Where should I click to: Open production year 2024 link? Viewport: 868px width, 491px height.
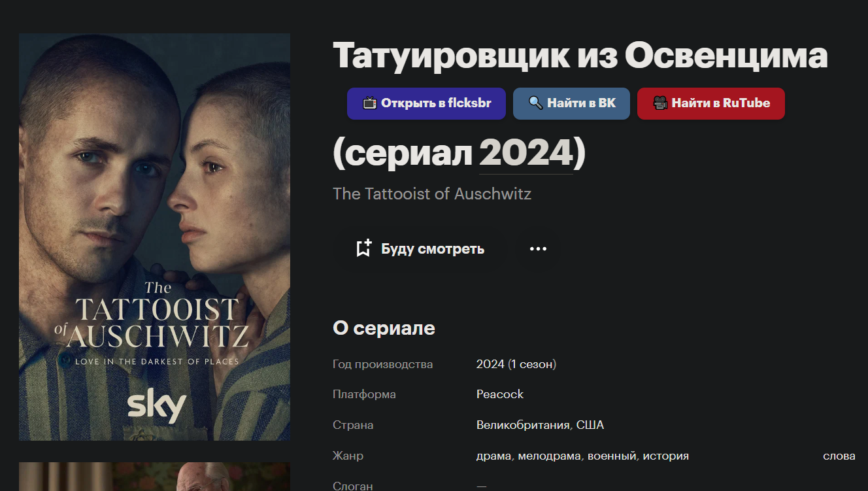click(x=490, y=364)
